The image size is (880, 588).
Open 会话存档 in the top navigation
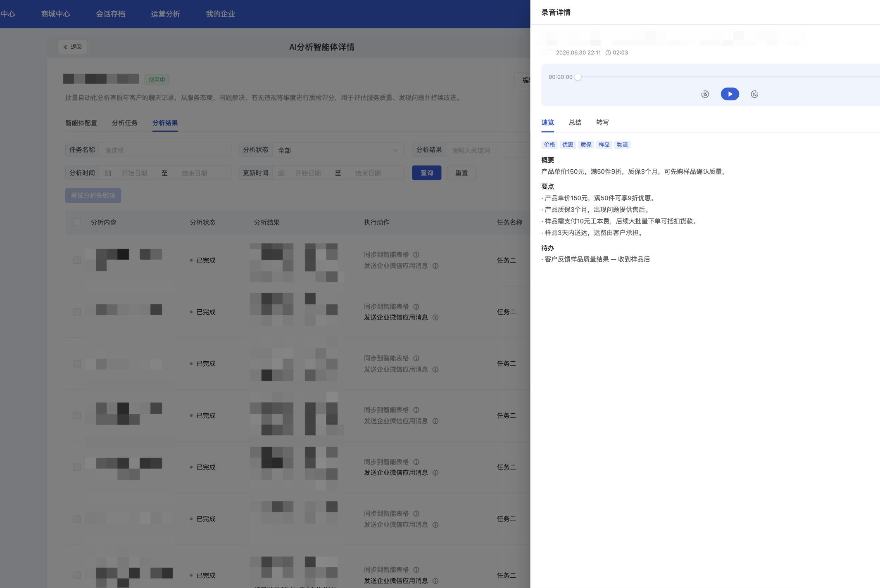(110, 14)
